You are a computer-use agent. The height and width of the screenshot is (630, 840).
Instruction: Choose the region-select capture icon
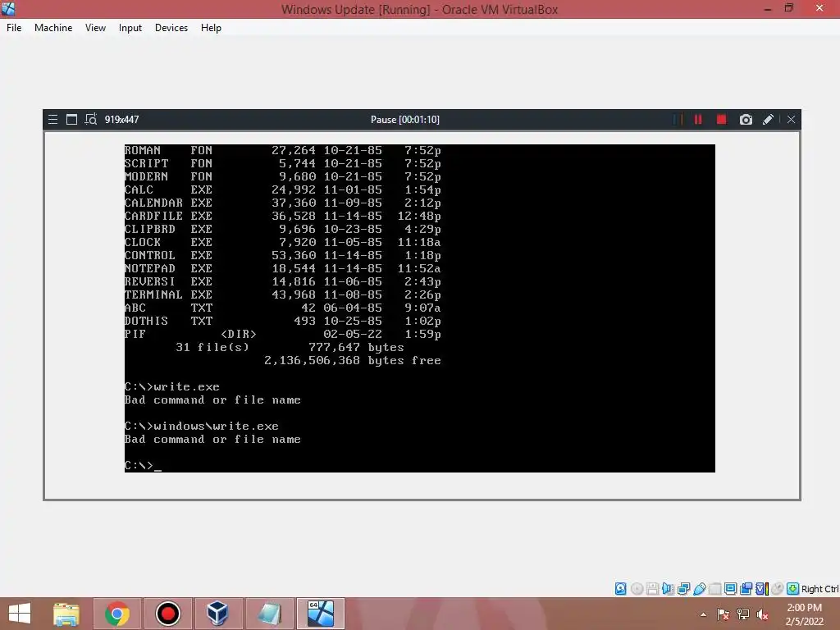(91, 119)
